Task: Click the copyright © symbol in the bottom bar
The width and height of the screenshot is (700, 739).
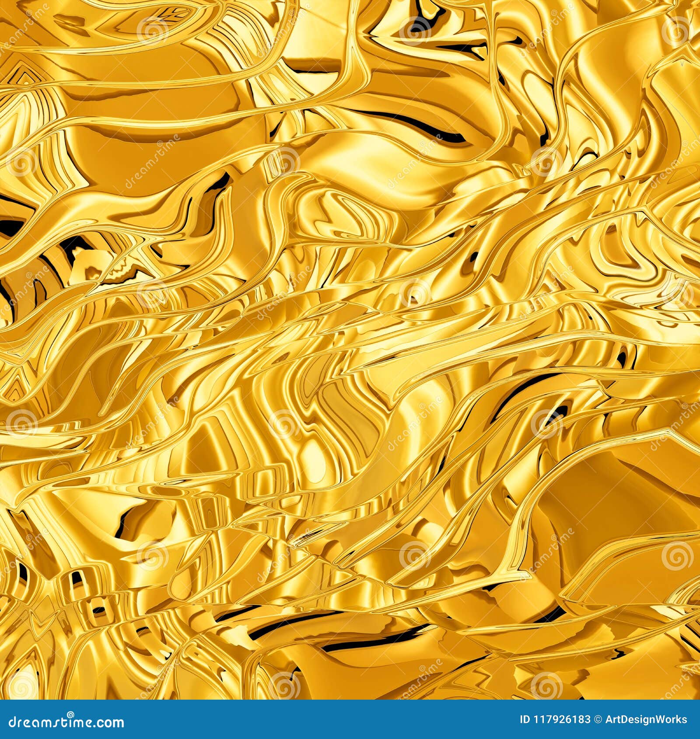Action: click(596, 719)
